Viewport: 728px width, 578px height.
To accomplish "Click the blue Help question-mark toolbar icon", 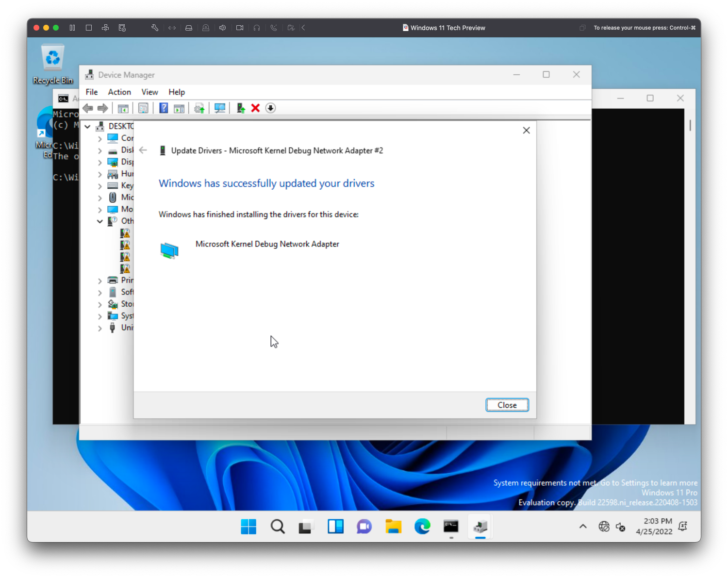I will click(164, 108).
